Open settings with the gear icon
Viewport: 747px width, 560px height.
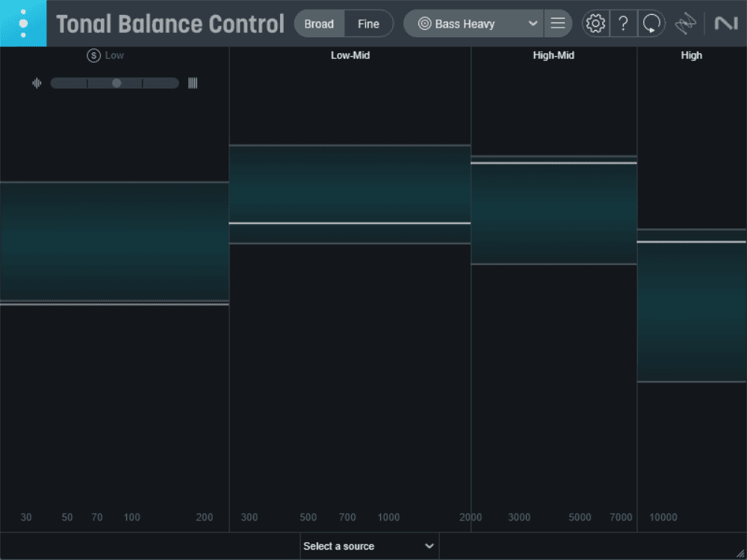[x=595, y=23]
